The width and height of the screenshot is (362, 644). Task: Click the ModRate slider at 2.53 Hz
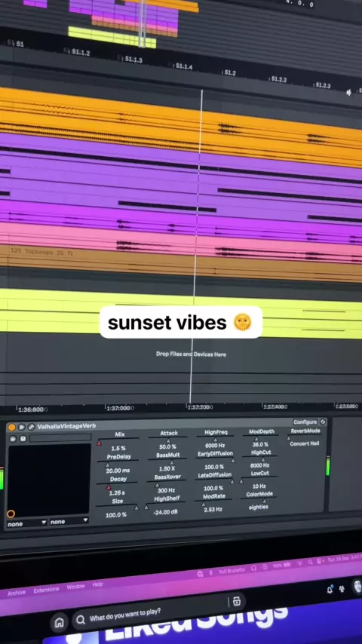(x=213, y=503)
